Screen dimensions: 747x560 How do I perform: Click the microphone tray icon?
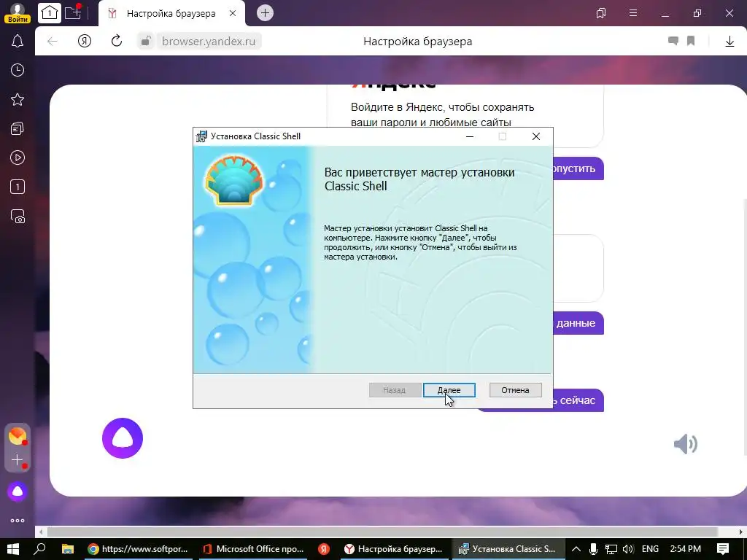point(594,549)
